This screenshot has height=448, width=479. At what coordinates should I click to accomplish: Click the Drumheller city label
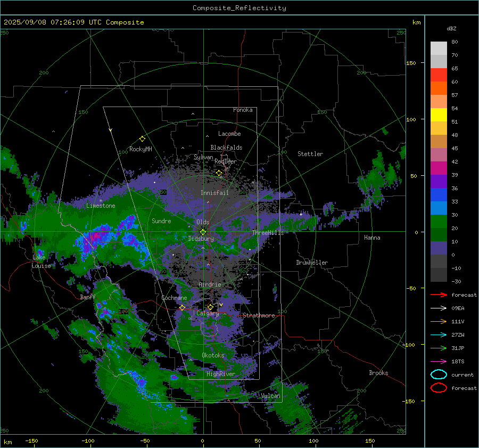point(312,263)
